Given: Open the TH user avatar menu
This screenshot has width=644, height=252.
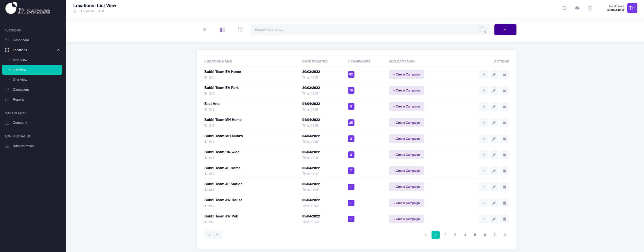Looking at the screenshot, I should (x=632, y=8).
